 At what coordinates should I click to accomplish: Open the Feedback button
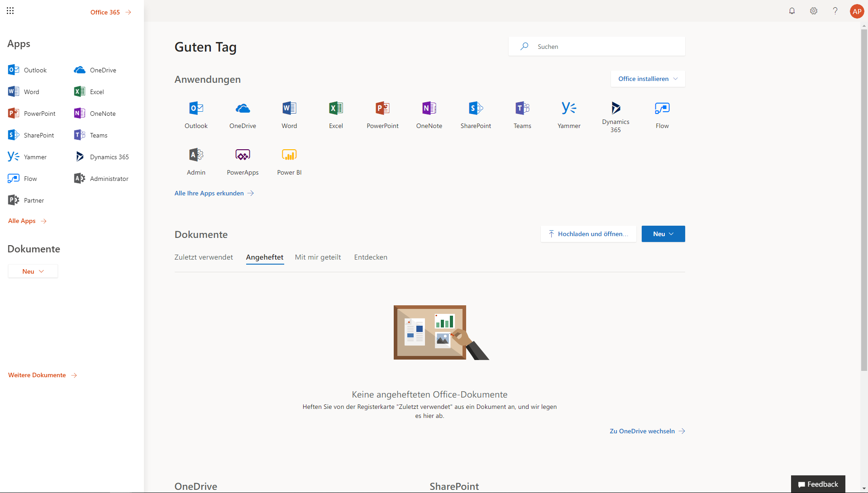coord(818,484)
